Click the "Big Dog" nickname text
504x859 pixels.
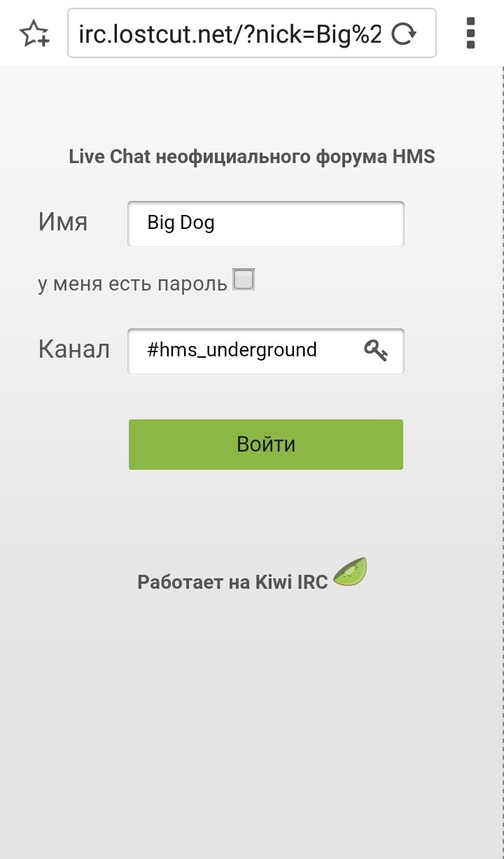pyautogui.click(x=181, y=223)
